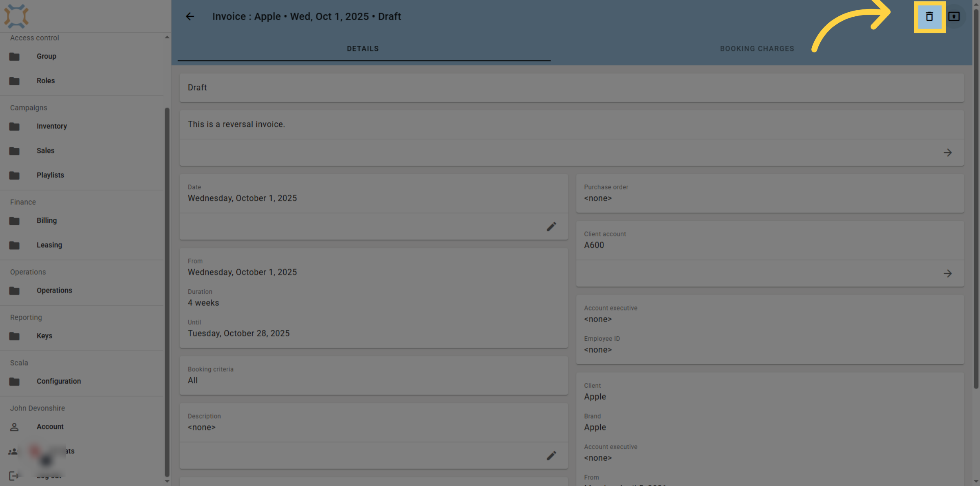980x486 pixels.
Task: Click the main page vertical scrollbar
Action: pyautogui.click(x=976, y=199)
